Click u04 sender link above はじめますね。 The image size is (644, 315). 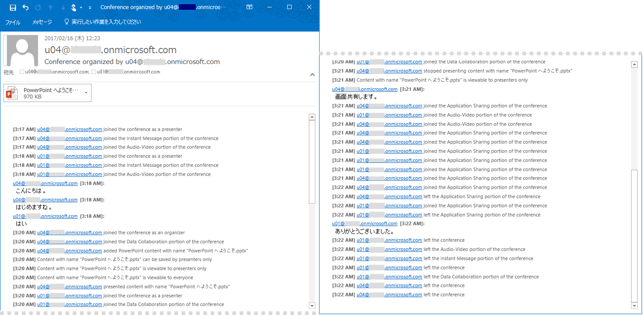(45, 200)
